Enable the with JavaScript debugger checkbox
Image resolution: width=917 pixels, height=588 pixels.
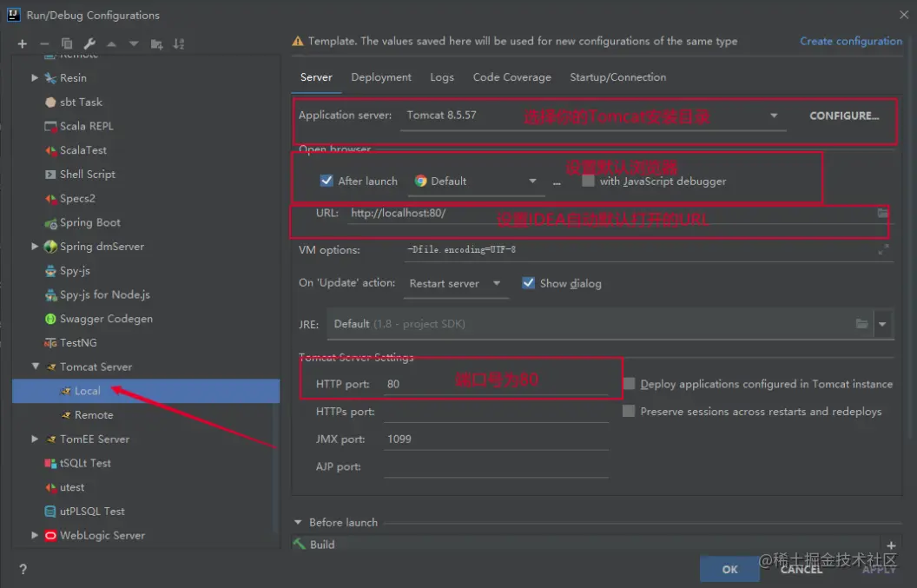588,181
